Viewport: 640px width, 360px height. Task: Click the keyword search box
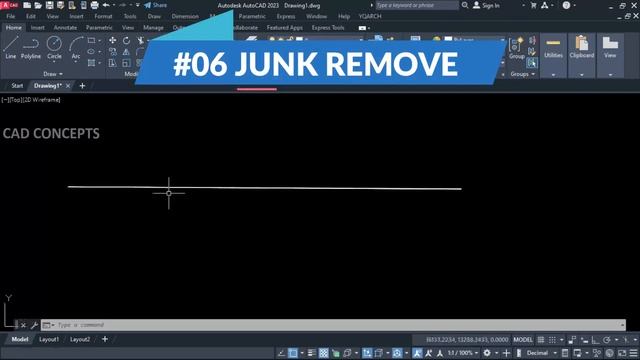[417, 5]
